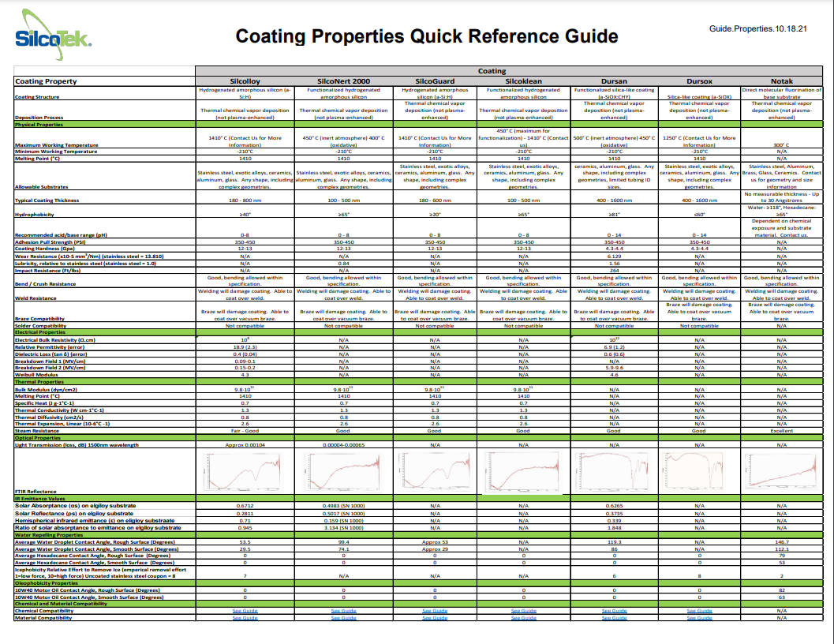Click the Maximum Working Temperature row label
This screenshot has height=644, width=834.
[x=56, y=144]
